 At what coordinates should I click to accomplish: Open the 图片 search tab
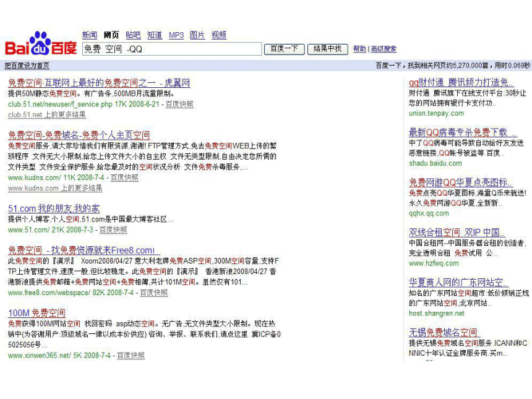197,35
